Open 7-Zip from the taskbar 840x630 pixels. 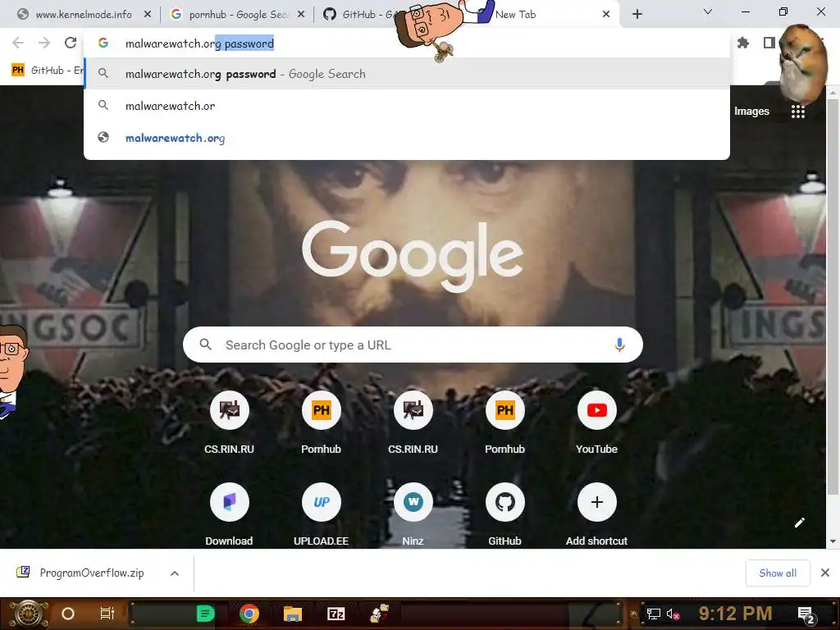pyautogui.click(x=336, y=614)
